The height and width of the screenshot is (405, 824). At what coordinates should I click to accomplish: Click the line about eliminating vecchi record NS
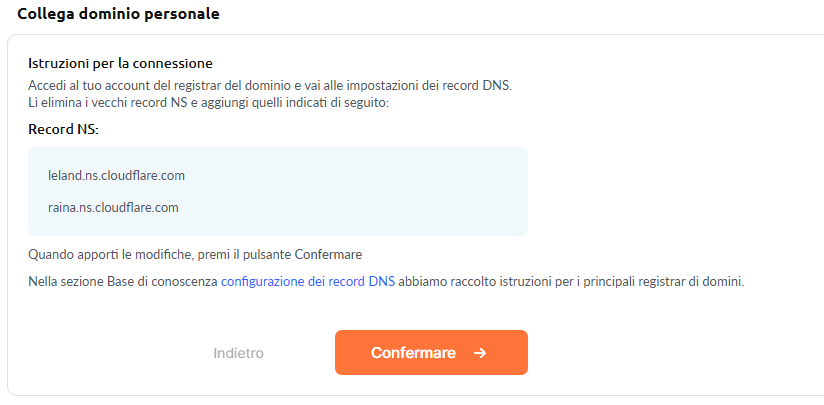click(208, 103)
